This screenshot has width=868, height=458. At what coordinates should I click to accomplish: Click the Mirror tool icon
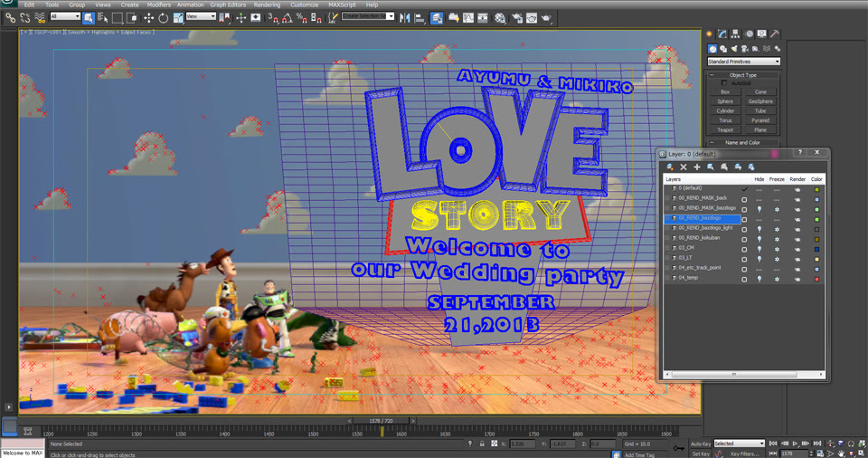point(405,18)
